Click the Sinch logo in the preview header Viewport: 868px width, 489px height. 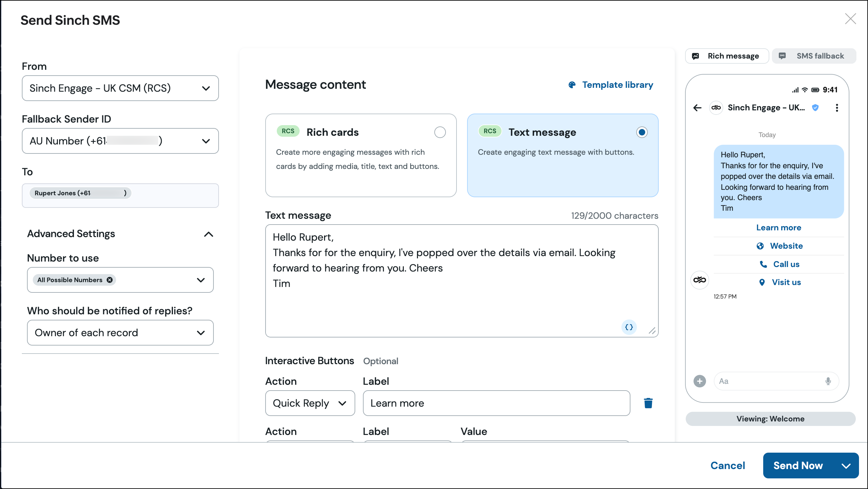716,108
